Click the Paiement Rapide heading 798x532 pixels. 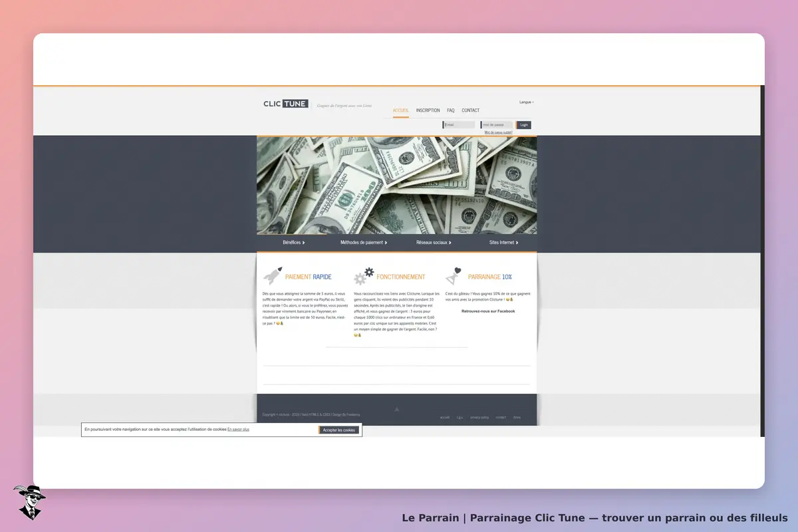tap(309, 277)
